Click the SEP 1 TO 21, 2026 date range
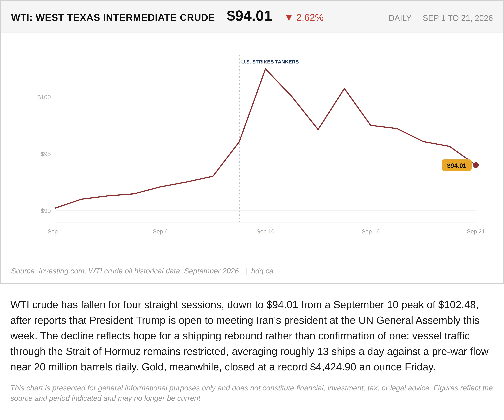The width and height of the screenshot is (504, 420). coord(458,18)
